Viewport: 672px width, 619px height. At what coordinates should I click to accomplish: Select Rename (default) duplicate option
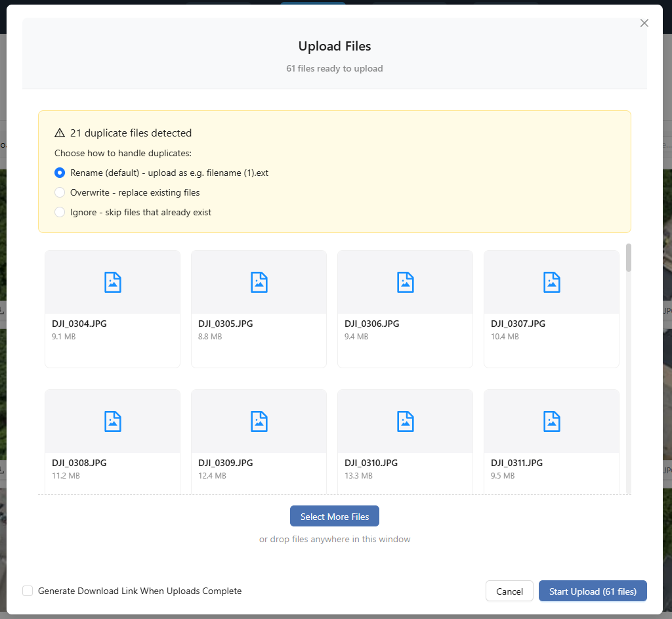pos(60,173)
